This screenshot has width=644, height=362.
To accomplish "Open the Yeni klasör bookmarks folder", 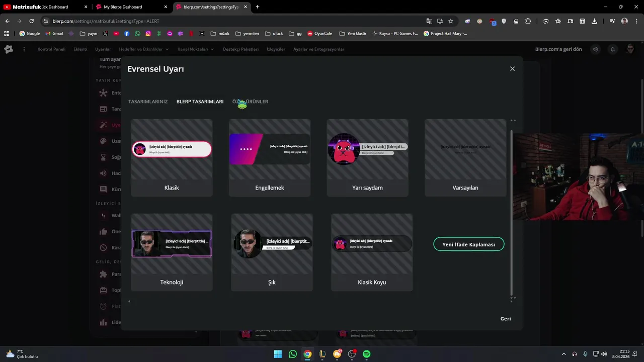I will [353, 34].
